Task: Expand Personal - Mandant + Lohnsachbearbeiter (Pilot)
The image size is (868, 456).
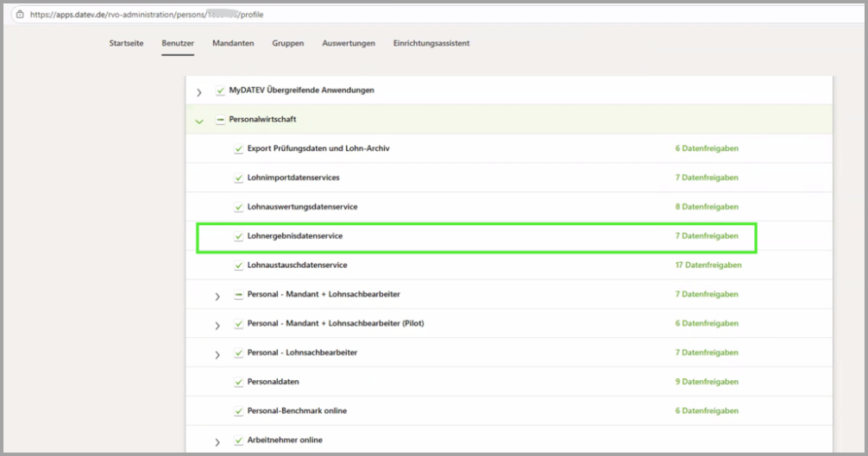Action: [217, 325]
